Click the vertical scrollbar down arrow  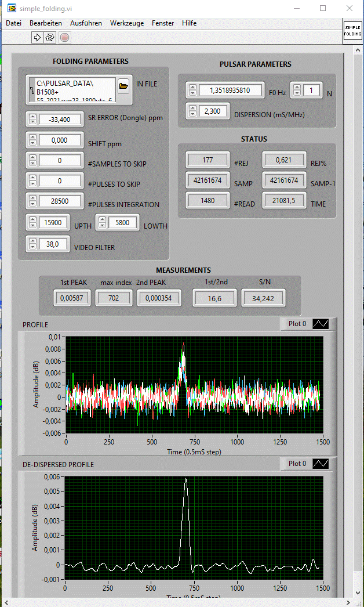coord(359,592)
